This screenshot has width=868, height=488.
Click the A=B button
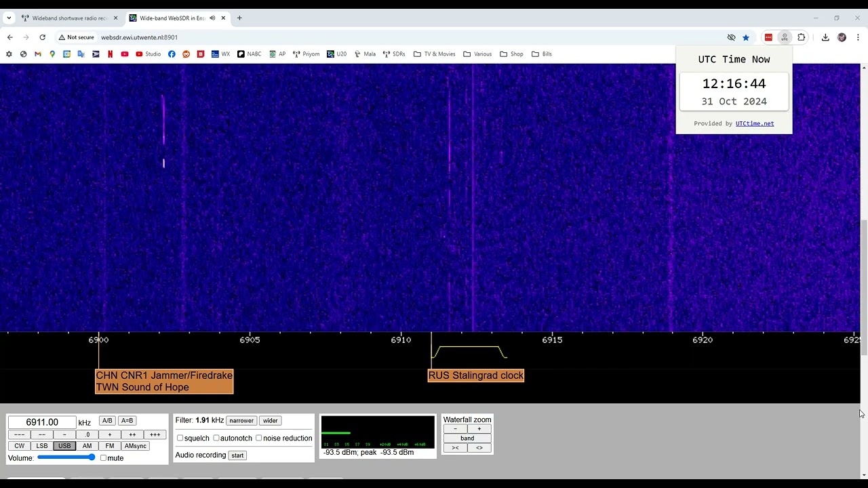click(x=127, y=421)
